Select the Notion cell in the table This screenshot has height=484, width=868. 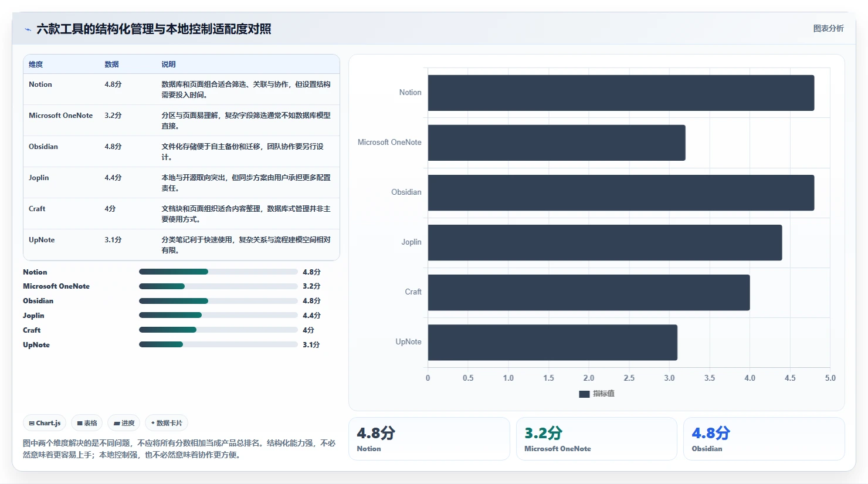coord(40,84)
